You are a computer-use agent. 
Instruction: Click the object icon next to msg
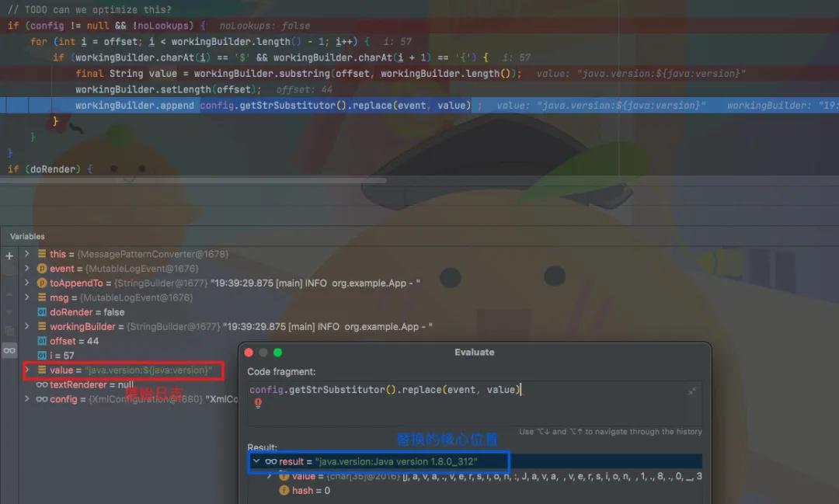(x=42, y=297)
